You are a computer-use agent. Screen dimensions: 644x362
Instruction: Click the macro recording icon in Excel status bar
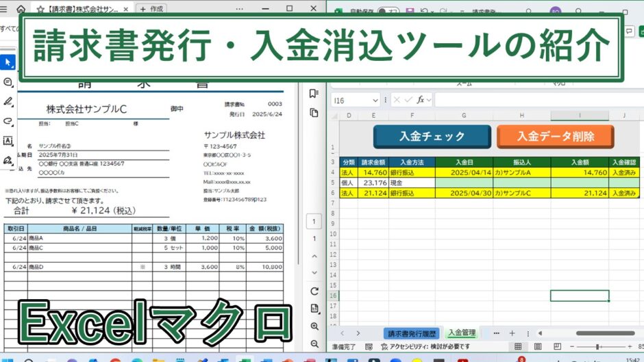point(369,347)
